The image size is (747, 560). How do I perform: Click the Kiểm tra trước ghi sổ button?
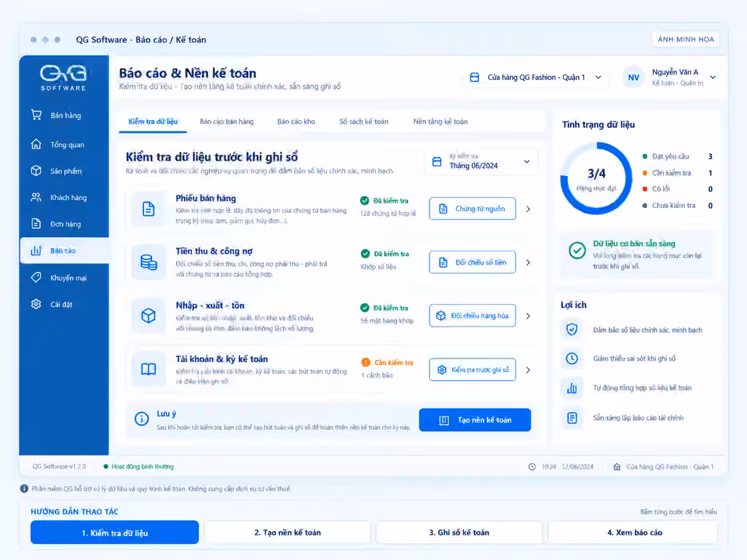[x=473, y=369]
